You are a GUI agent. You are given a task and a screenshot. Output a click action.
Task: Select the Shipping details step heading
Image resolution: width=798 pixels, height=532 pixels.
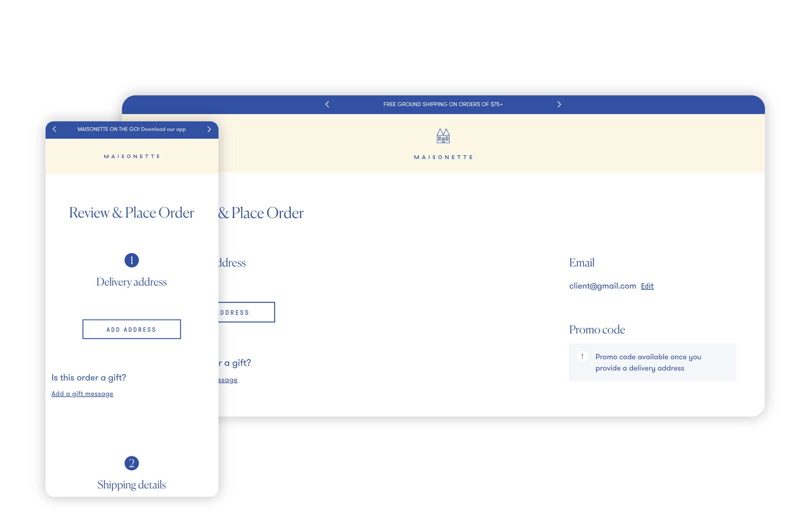point(132,485)
